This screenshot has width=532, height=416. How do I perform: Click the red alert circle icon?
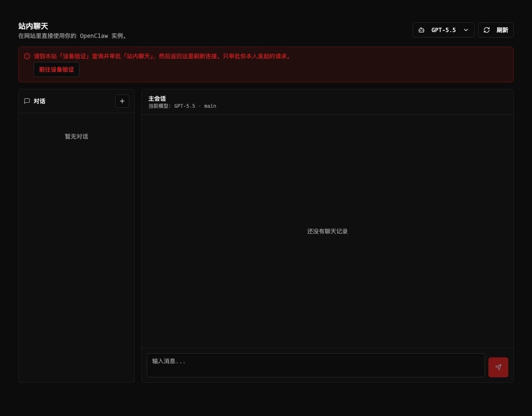[27, 56]
